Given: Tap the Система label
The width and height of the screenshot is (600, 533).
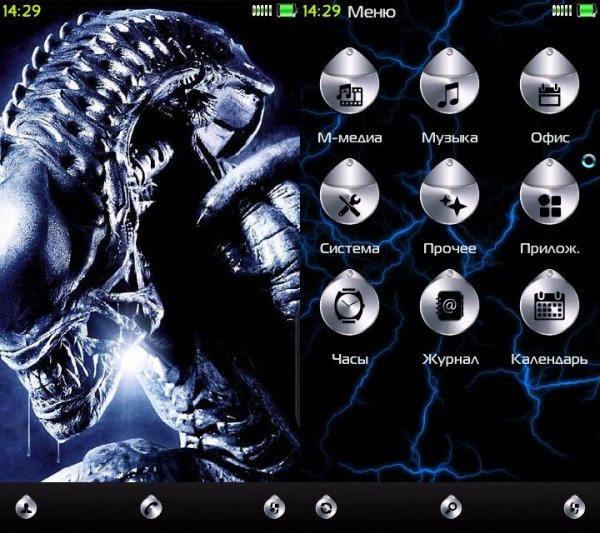Looking at the screenshot, I should (x=350, y=248).
